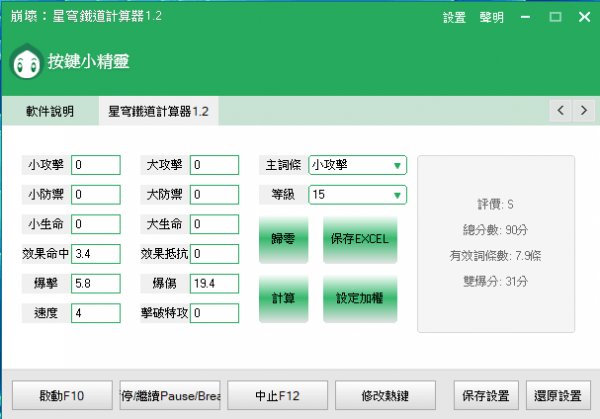The image size is (600, 419).
Task: Switch to the 軟件說明 tab
Action: [50, 111]
